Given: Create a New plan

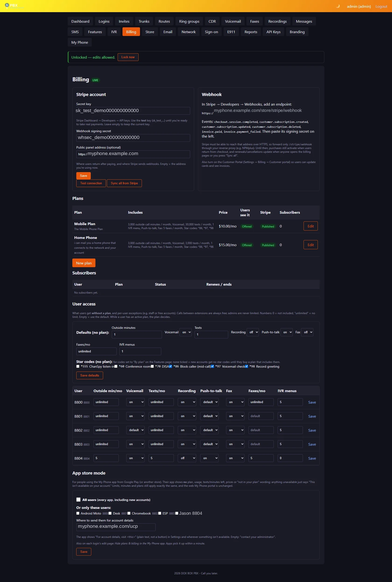Looking at the screenshot, I should (x=84, y=263).
